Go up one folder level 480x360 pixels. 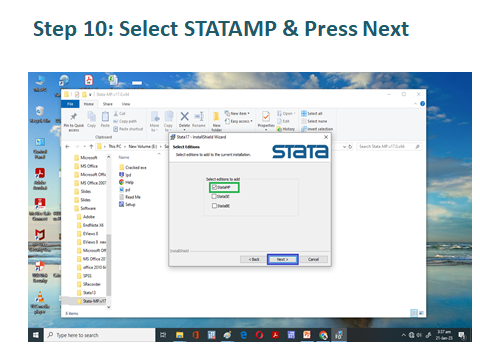click(x=91, y=147)
